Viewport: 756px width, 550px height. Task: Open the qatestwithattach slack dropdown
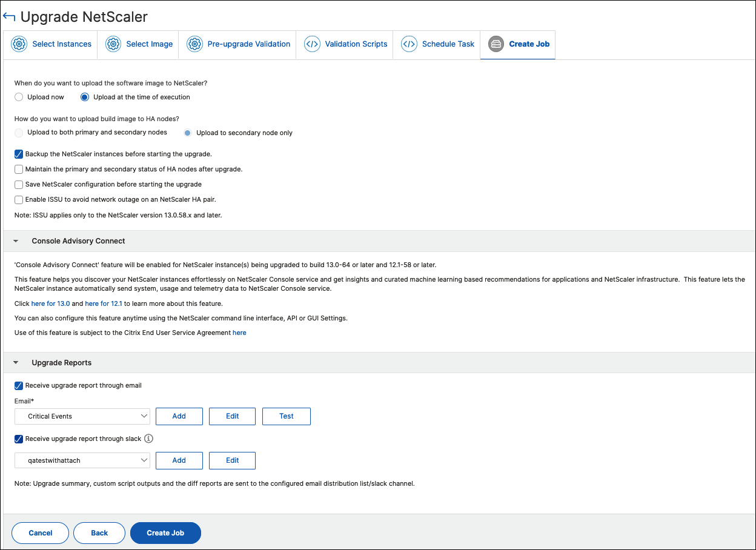[82, 460]
